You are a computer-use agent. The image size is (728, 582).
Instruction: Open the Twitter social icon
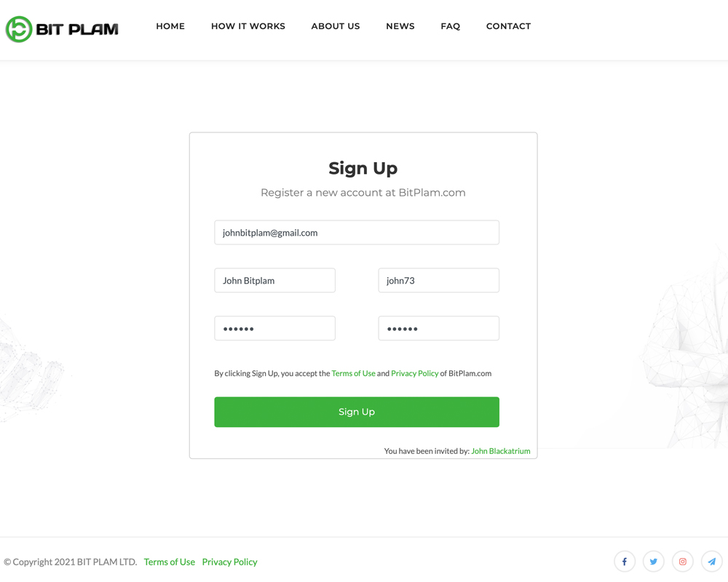[653, 562]
